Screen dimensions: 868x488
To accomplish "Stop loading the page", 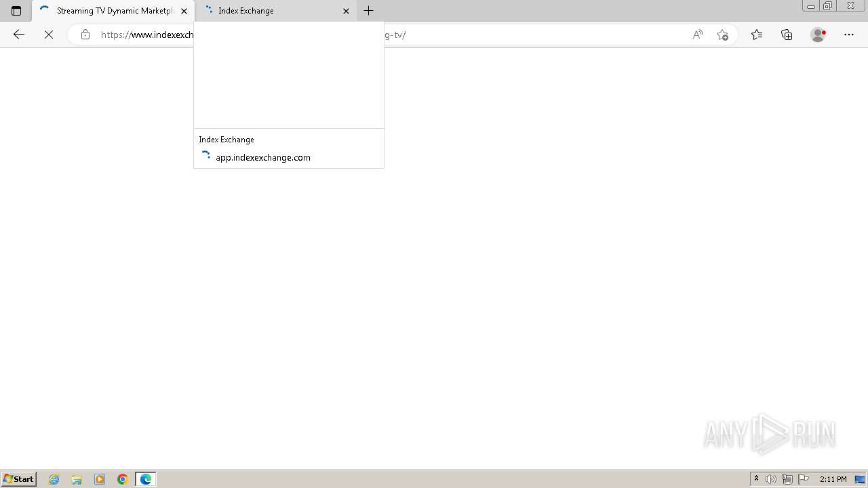I will coord(49,35).
